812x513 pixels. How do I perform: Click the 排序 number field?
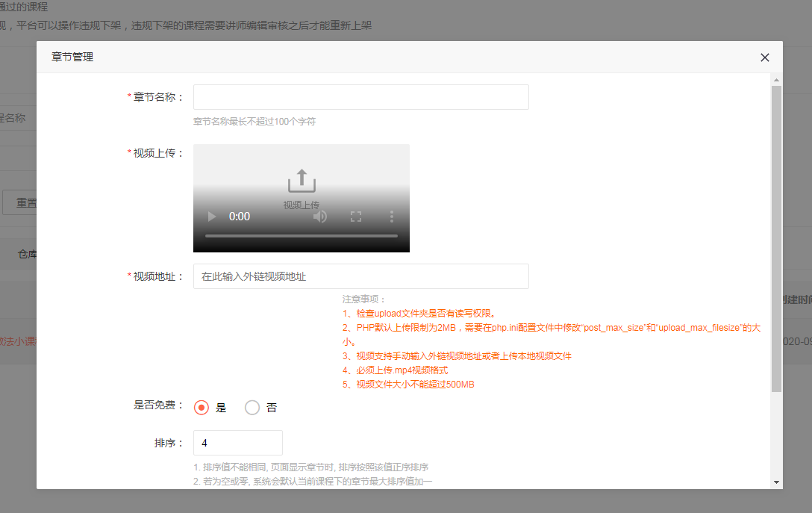pyautogui.click(x=237, y=443)
